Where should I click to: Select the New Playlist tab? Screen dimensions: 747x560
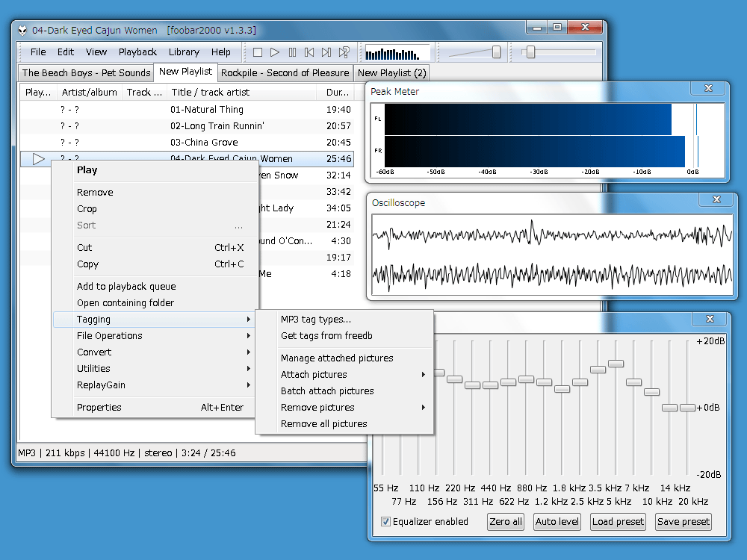pos(186,72)
